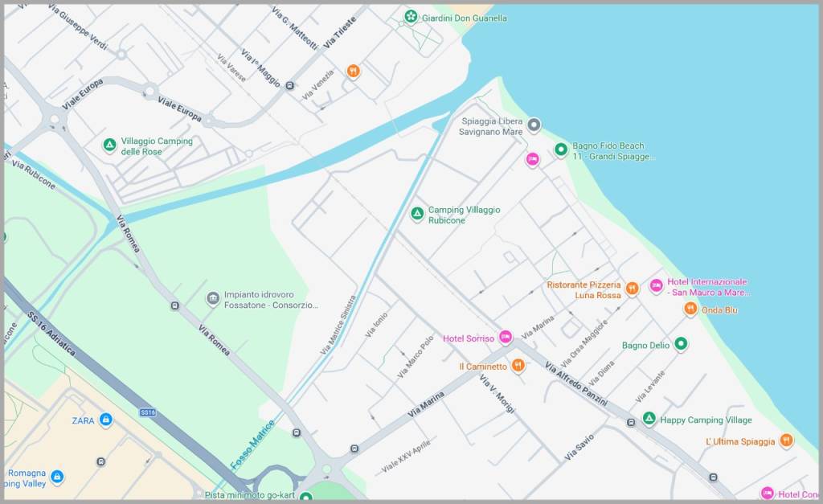823x504 pixels.
Task: Click the Via Venezia street label
Action: (318, 85)
